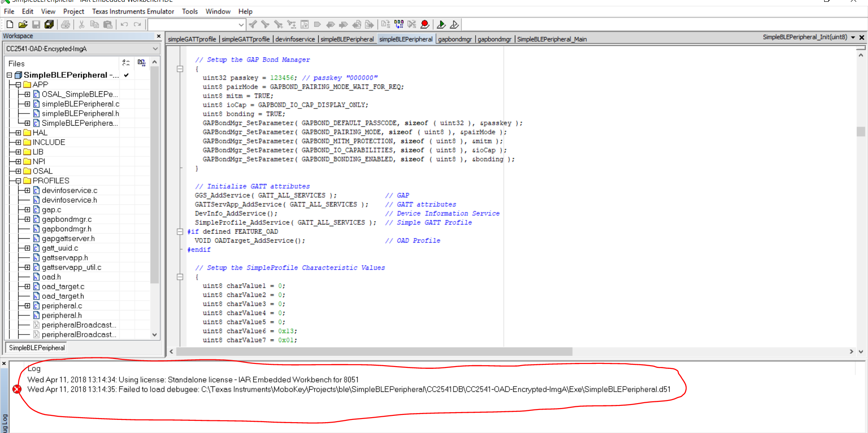Select the Cut tool icon

click(81, 24)
